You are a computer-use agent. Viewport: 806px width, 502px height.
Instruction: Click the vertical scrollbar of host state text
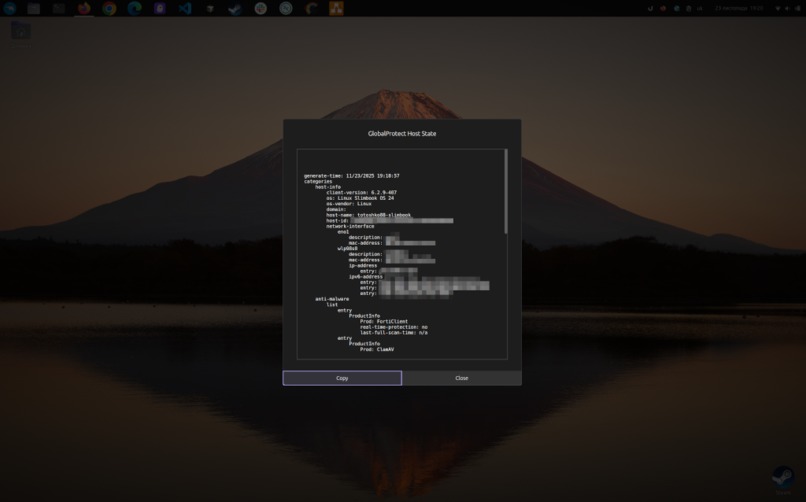point(506,192)
